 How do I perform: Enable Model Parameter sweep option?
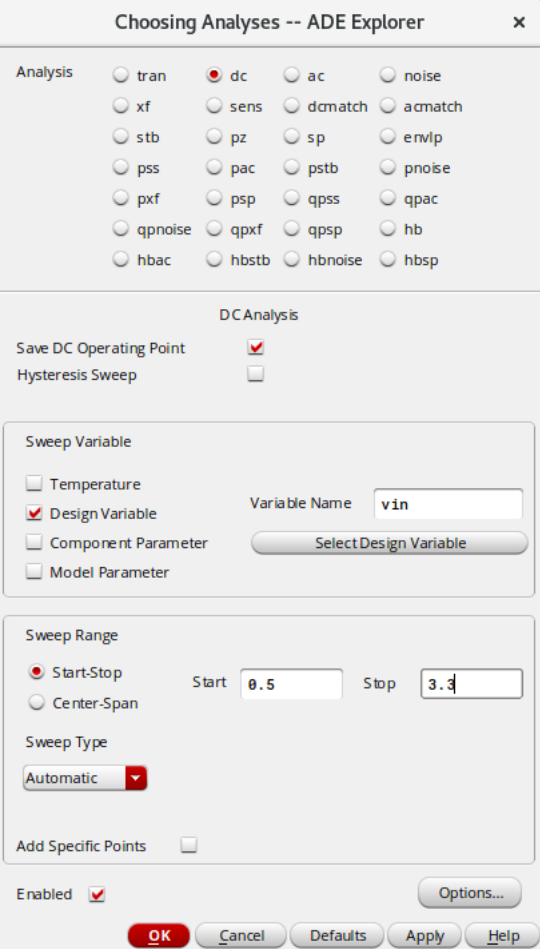coord(34,571)
